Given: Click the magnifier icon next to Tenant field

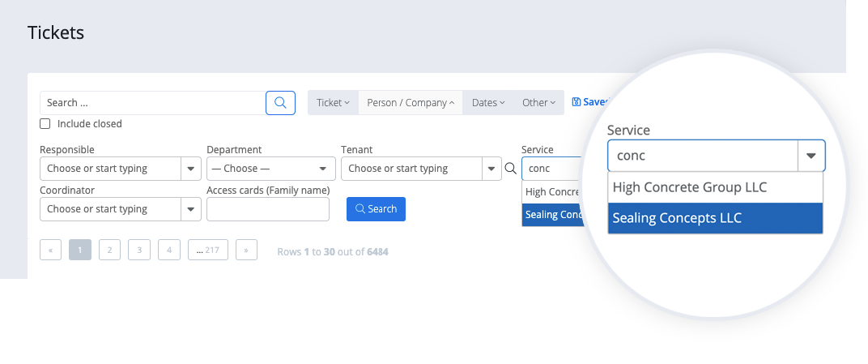Looking at the screenshot, I should (510, 169).
